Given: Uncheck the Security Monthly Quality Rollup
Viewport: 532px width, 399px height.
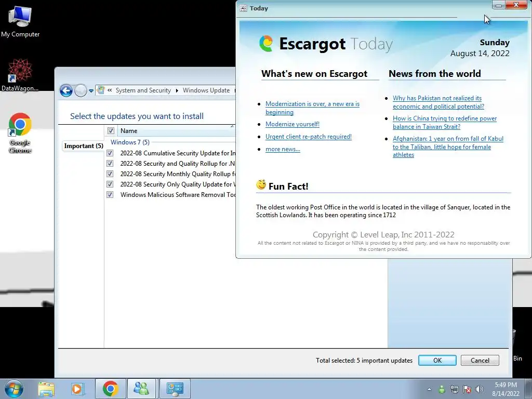Looking at the screenshot, I should (x=110, y=174).
